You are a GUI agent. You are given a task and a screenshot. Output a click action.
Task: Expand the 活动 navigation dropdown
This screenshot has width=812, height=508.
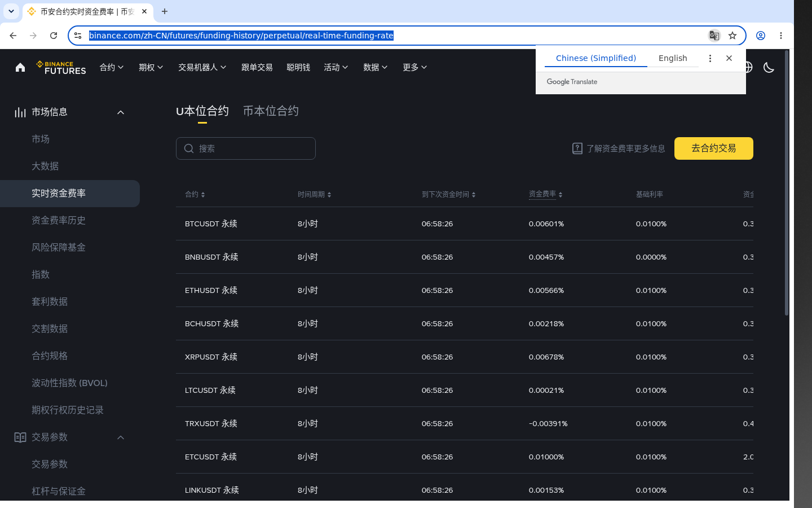pyautogui.click(x=336, y=67)
